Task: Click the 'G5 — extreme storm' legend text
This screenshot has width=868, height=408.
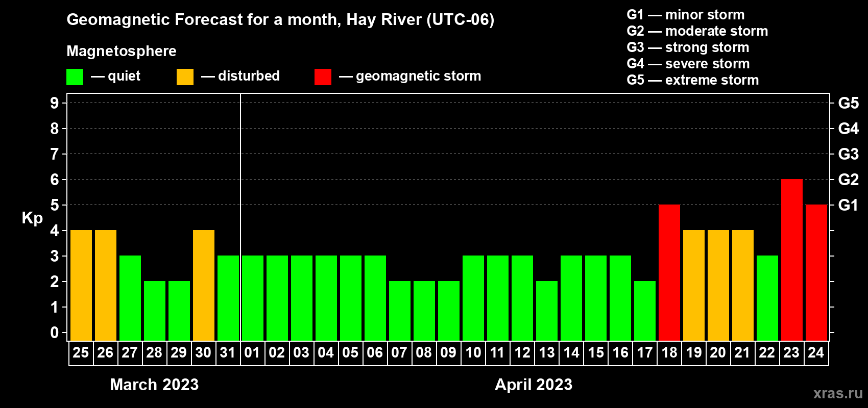Action: (x=693, y=80)
